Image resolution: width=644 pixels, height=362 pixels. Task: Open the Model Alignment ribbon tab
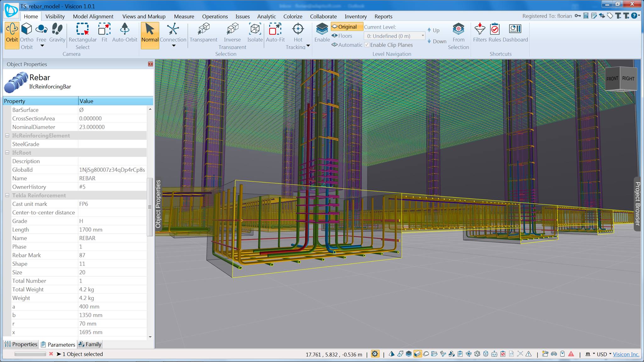click(x=93, y=16)
